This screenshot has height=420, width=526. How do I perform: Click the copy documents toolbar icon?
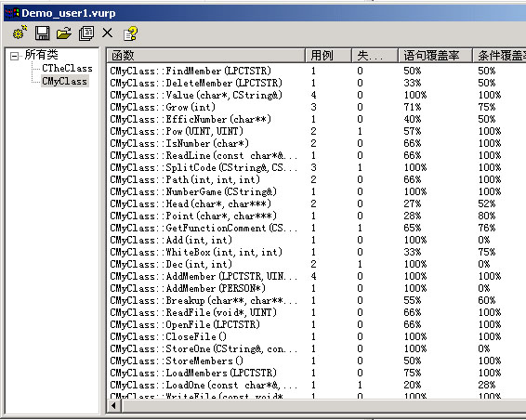tap(86, 33)
